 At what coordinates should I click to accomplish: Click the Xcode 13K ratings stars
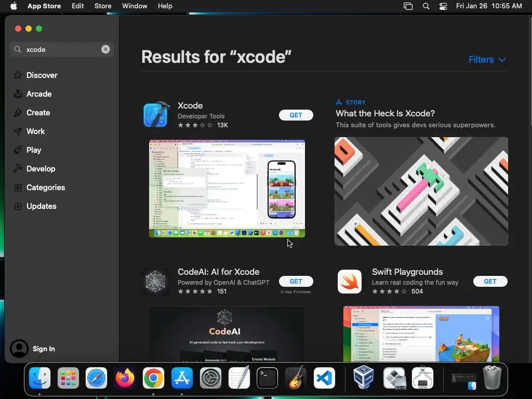tap(195, 125)
